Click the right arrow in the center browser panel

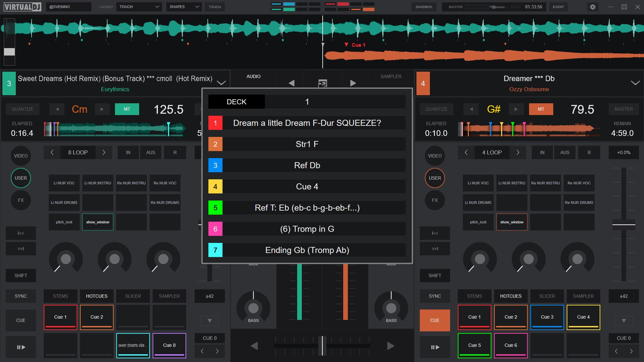pyautogui.click(x=353, y=83)
